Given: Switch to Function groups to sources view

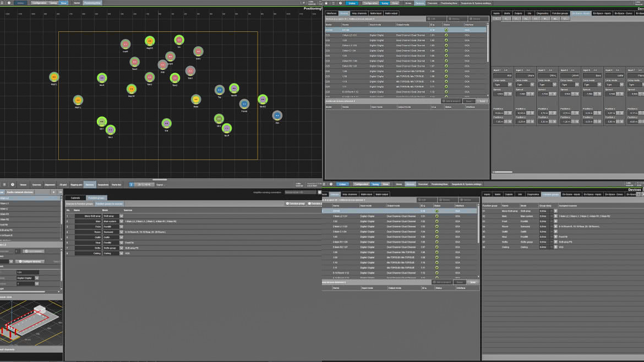Looking at the screenshot, I should 109,204.
